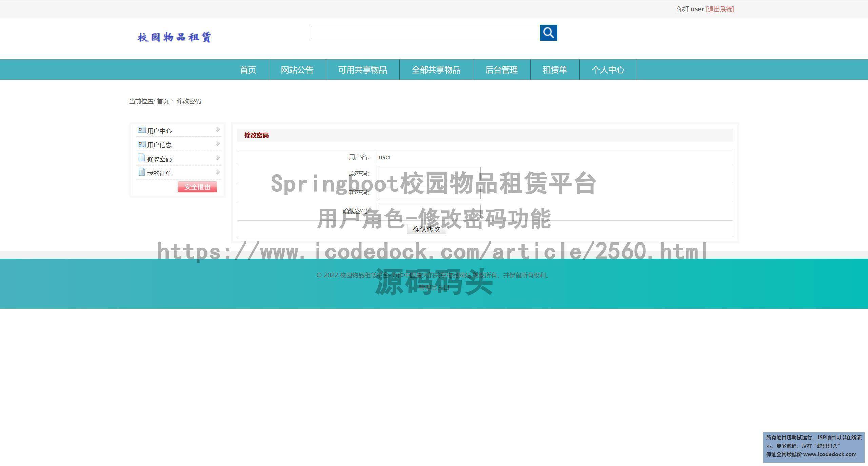Click the arrow chevron on 用户信息 row

[x=218, y=144]
